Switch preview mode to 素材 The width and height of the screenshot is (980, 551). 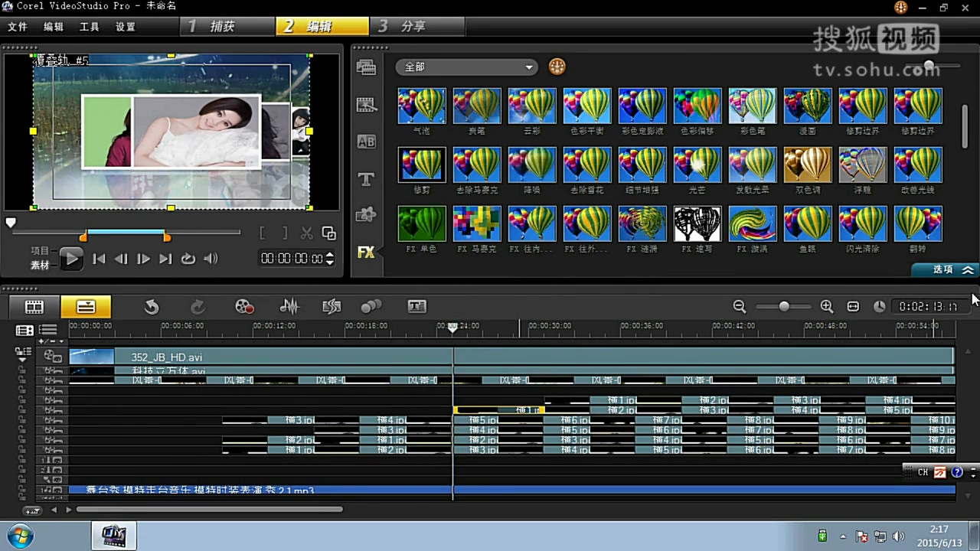40,265
